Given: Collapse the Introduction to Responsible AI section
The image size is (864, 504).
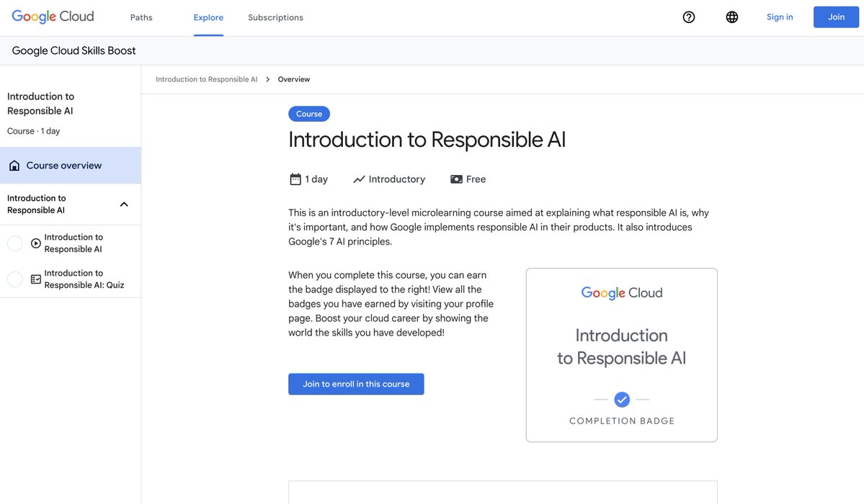Looking at the screenshot, I should pos(124,204).
